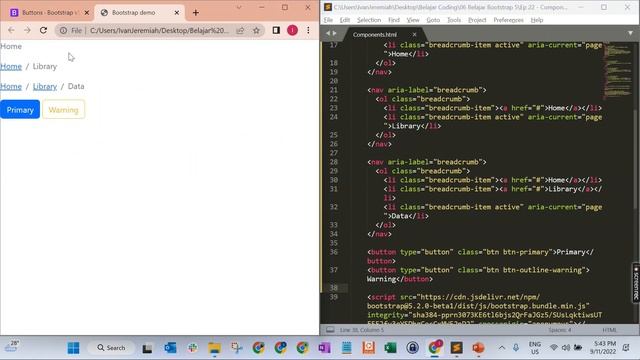This screenshot has width=640, height=360.
Task: Open Slack from the taskbar
Action: (192, 348)
